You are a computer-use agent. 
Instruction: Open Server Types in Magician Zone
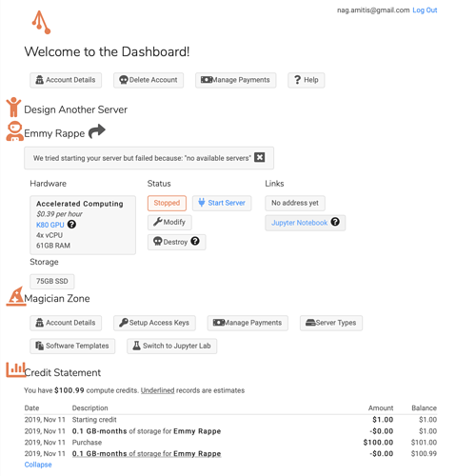click(331, 323)
